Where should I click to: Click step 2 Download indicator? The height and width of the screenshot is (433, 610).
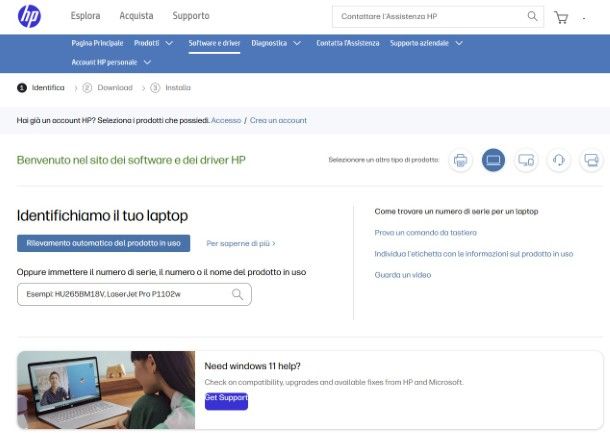click(108, 88)
